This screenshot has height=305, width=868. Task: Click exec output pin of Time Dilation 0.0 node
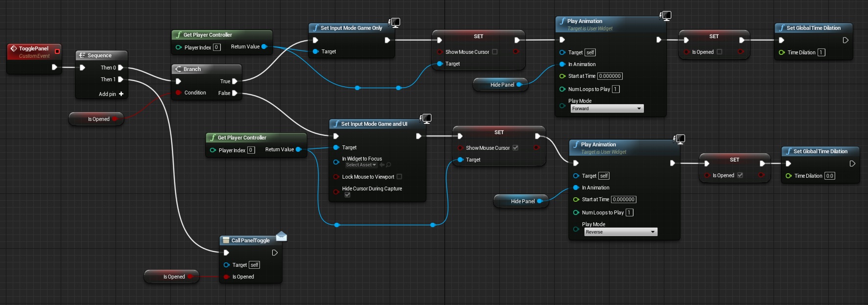tap(852, 164)
